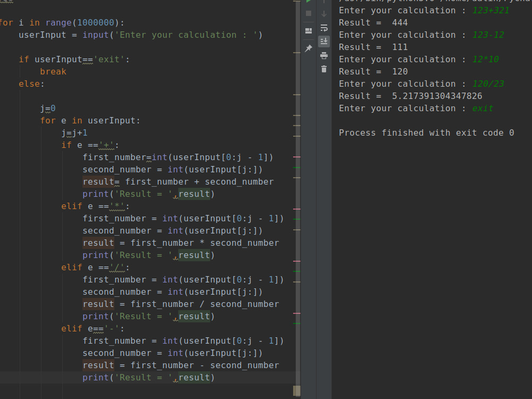This screenshot has width=532, height=399.
Task: Click the "elif e =='*':" condition line
Action: coord(95,206)
